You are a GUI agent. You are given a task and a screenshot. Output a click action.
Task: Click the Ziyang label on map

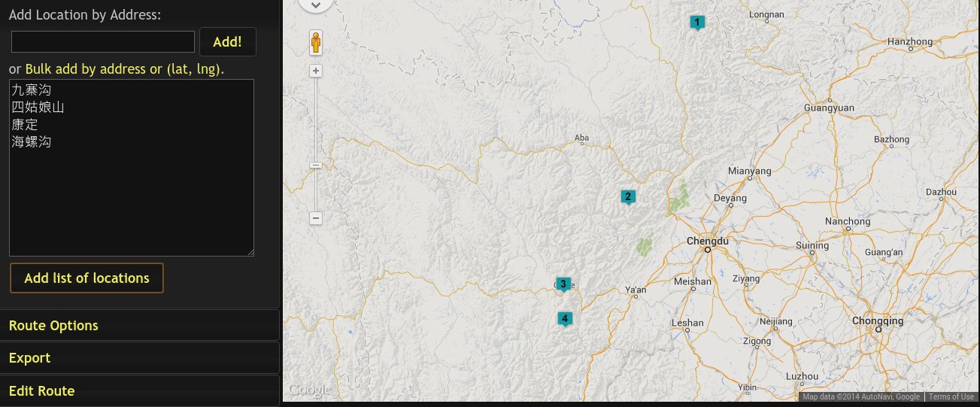coord(746,278)
